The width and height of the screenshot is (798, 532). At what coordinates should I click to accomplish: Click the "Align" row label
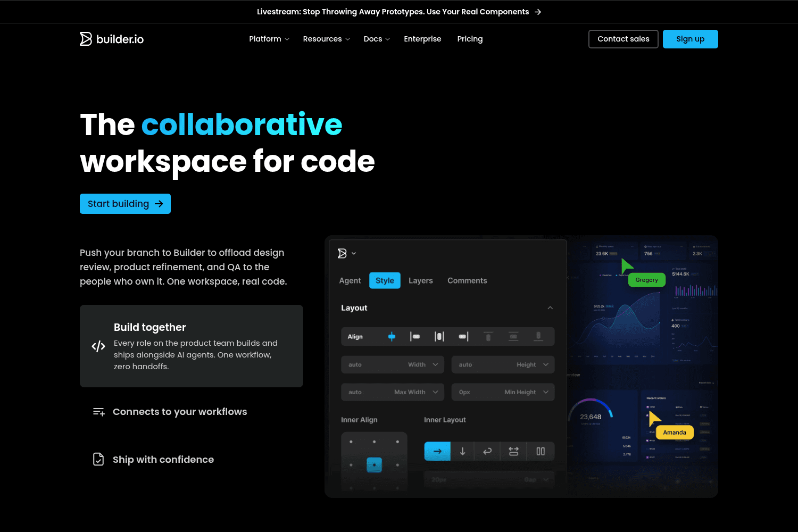tap(355, 337)
